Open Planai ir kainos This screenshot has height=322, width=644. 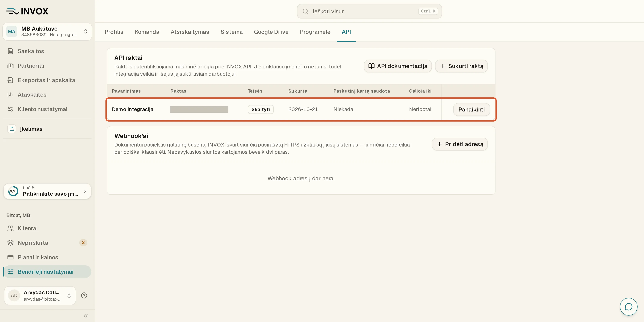point(47,257)
